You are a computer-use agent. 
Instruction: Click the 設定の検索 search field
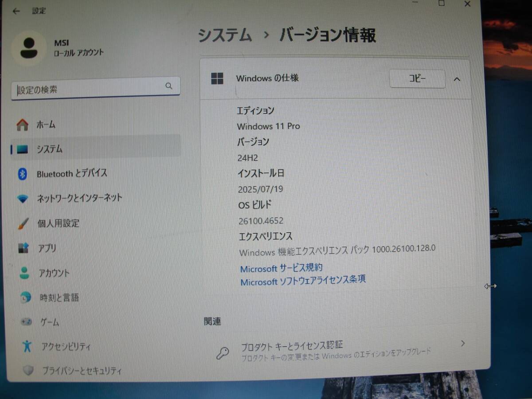point(96,89)
